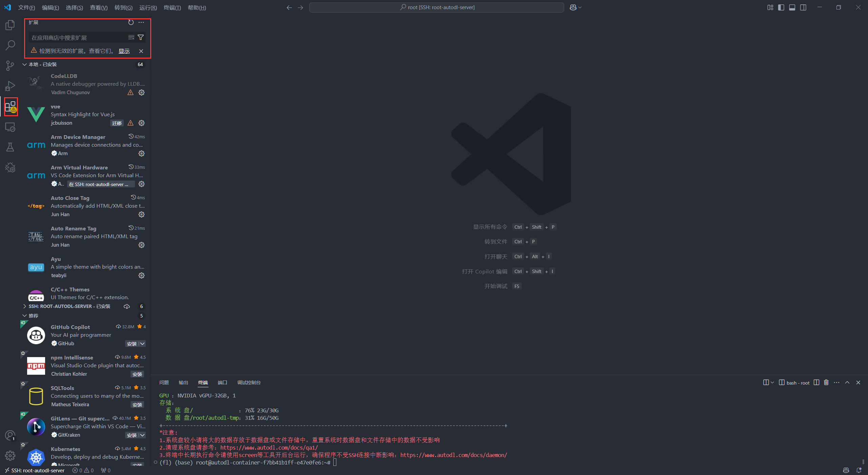Open the Explorer view in activity bar

(10, 25)
